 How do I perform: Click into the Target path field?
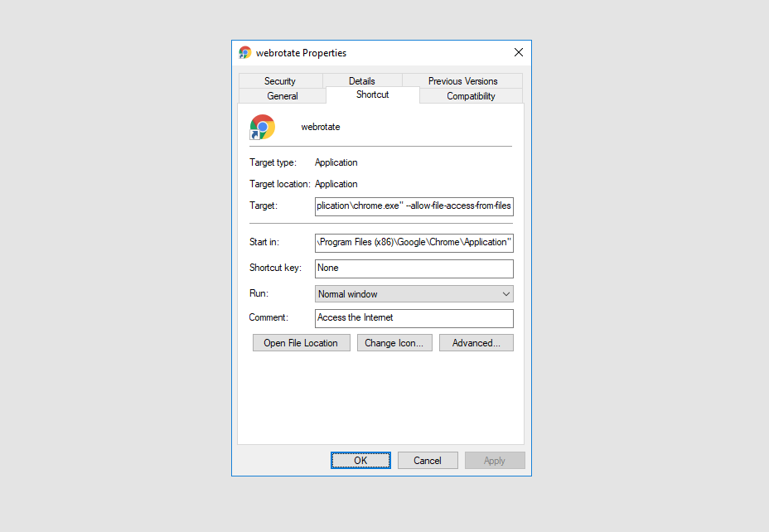[414, 206]
